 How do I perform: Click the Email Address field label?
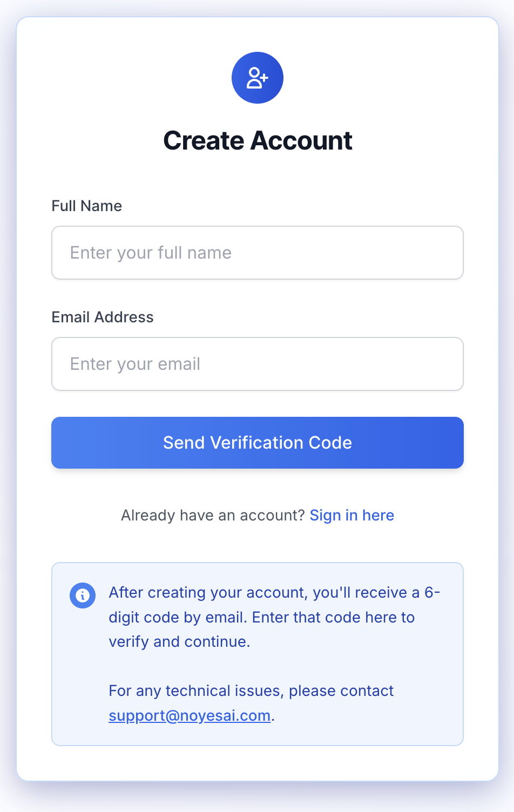coord(103,317)
